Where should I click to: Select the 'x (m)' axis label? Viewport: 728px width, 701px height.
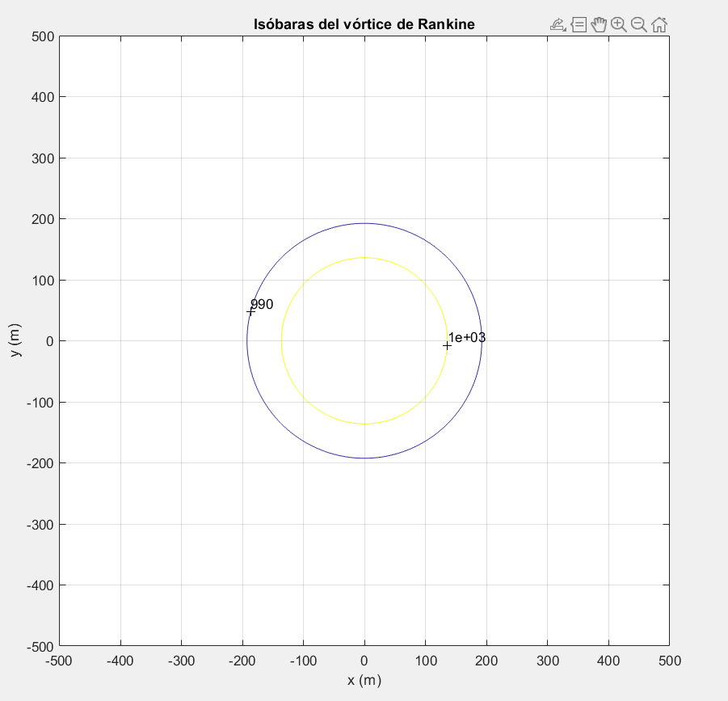click(x=364, y=680)
